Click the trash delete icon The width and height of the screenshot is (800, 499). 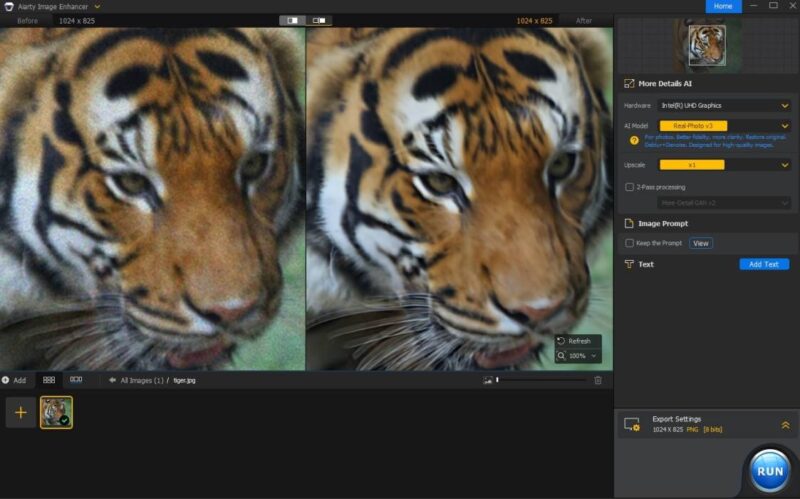tap(598, 381)
